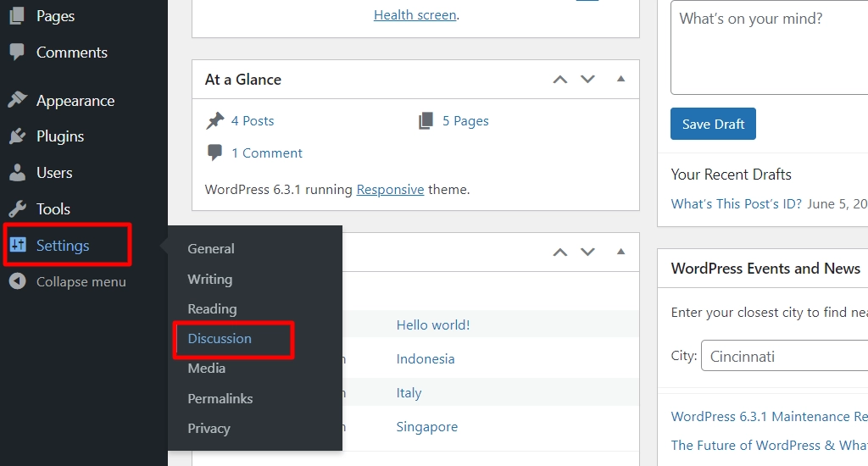Toggle the panel below At a Glance
This screenshot has width=868, height=466.
pos(621,252)
